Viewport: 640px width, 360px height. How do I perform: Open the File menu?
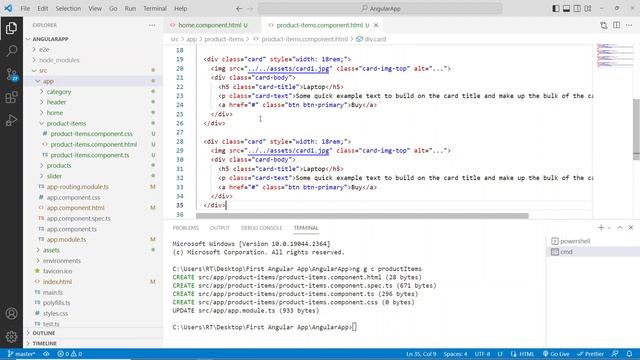tap(25, 9)
